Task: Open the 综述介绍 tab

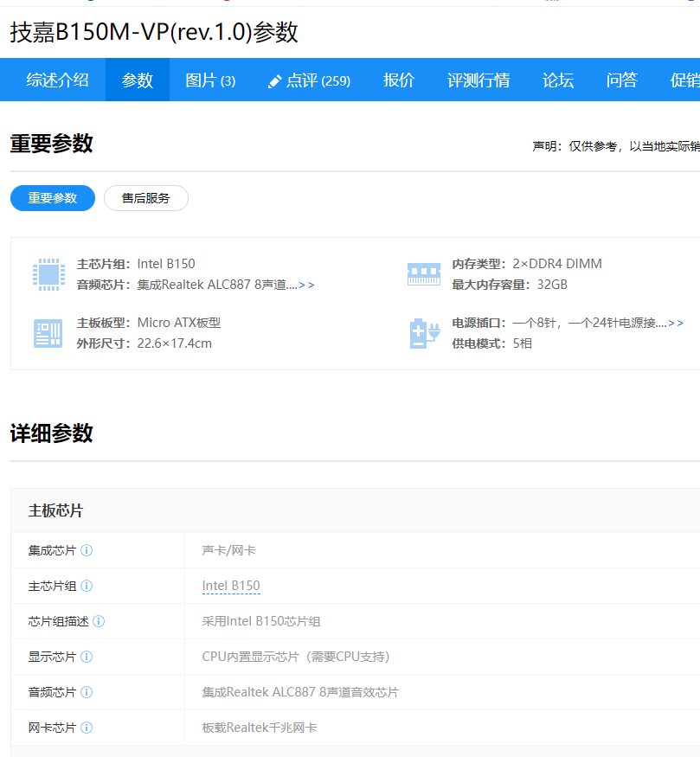Action: tap(57, 80)
